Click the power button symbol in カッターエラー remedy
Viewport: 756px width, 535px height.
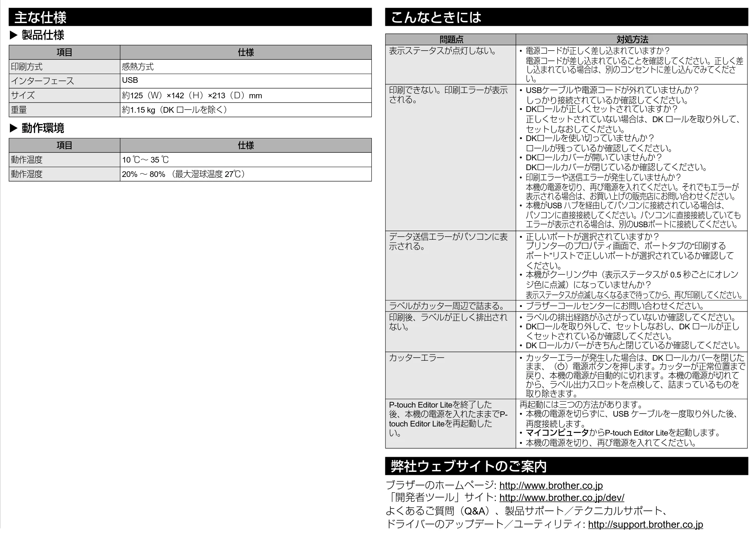561,366
